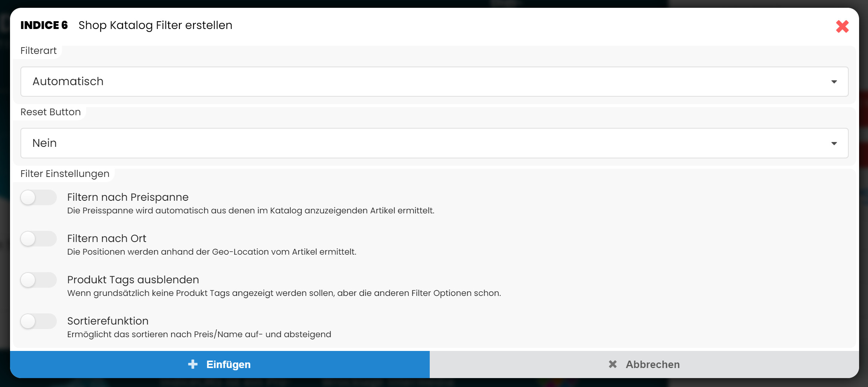Screen dimensions: 868x387
Task: Enable the Filtern nach Preisspanne toggle
Action: (39, 197)
